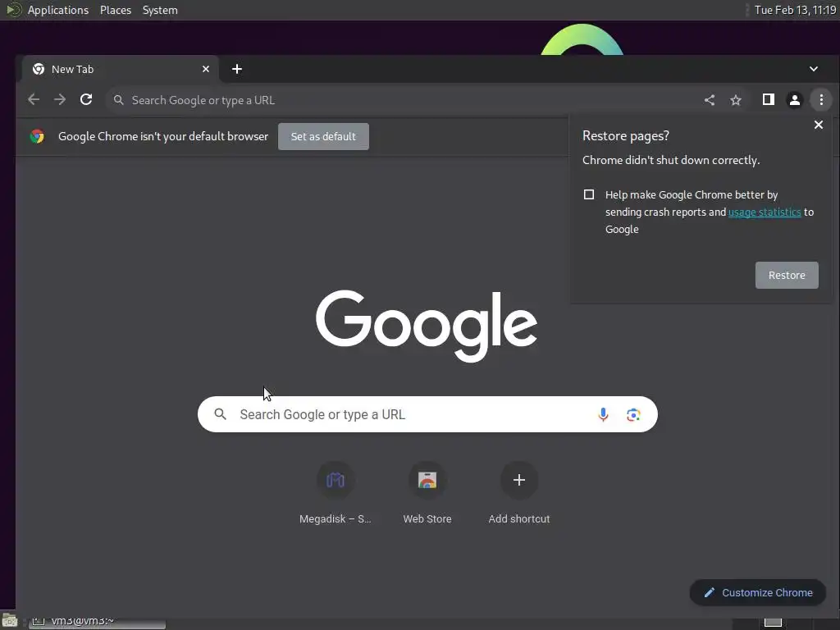Click the show desktop icon in bottom panel
Screen dimensions: 840x630
click(x=10, y=622)
